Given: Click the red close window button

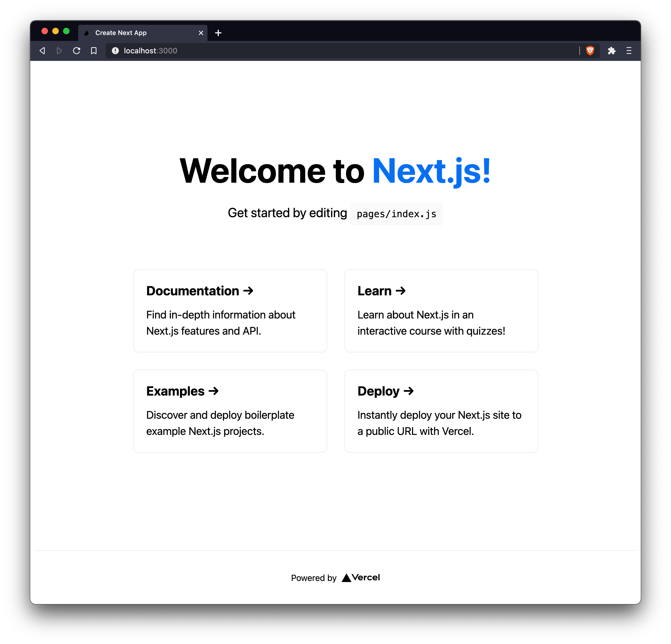Looking at the screenshot, I should coord(44,31).
